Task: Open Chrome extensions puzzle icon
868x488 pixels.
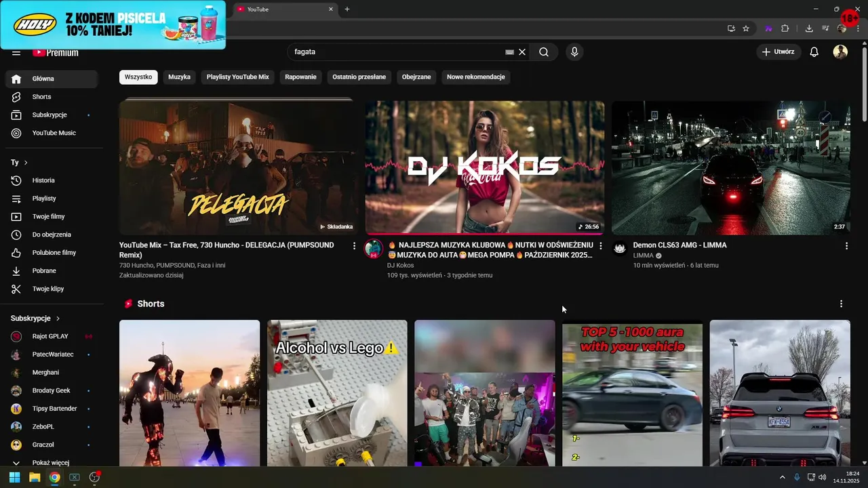Action: click(785, 28)
